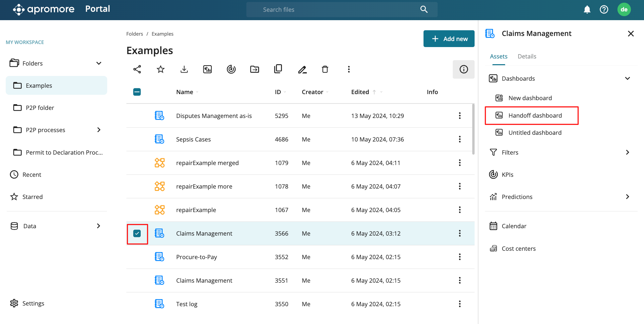Toggle the select-all checkbox in table header

click(137, 92)
